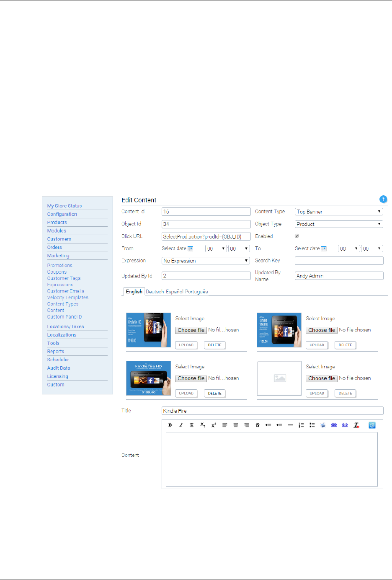Upload the first Kindle Fire HD image
This screenshot has height=580, width=392.
coord(186,345)
